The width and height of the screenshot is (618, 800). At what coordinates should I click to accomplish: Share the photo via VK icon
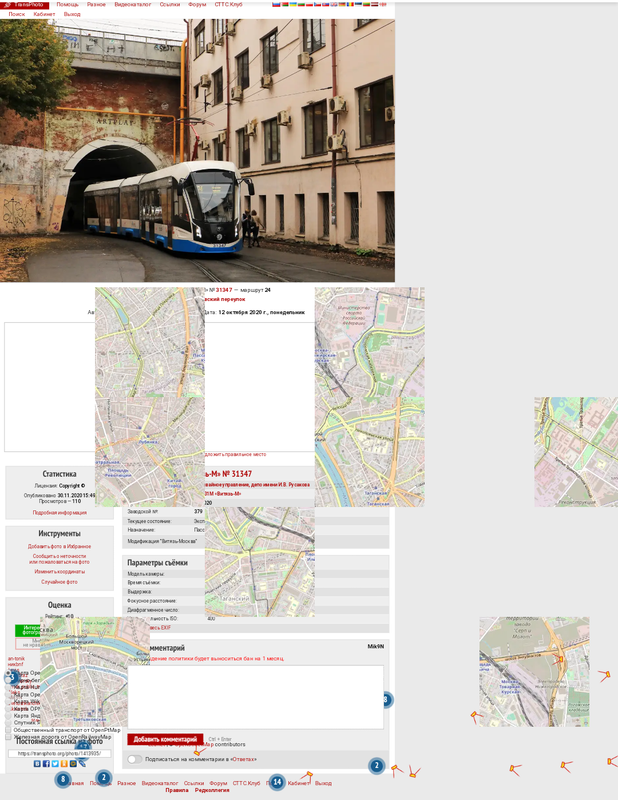pyautogui.click(x=37, y=764)
